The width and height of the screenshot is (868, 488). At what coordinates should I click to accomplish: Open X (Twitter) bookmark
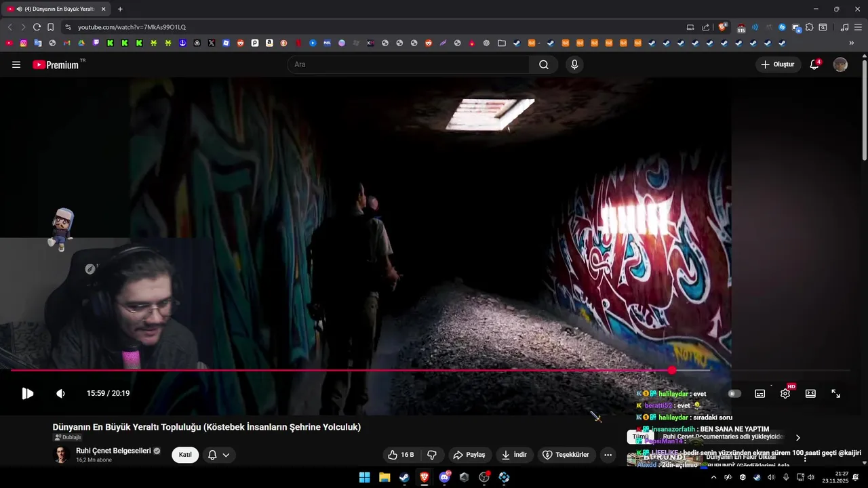[212, 43]
